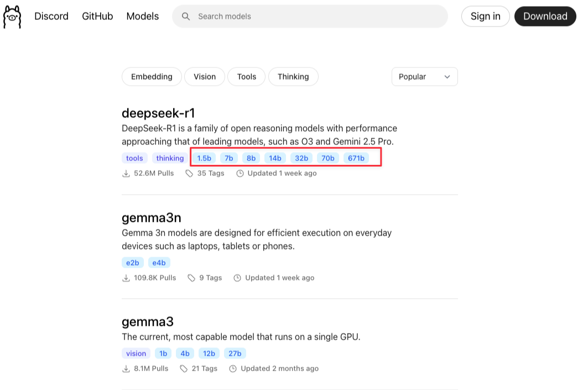Click tag icon next to 9 Tags

191,278
